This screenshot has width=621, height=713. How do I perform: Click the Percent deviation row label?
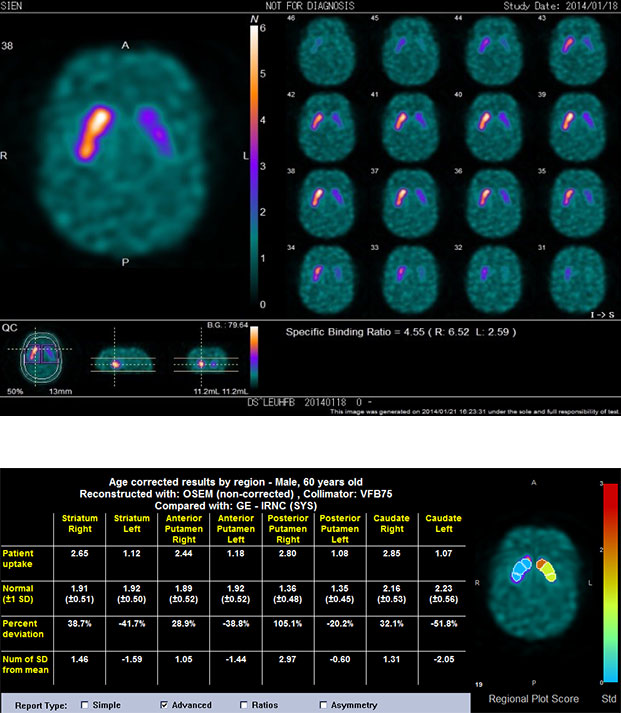coord(23,628)
